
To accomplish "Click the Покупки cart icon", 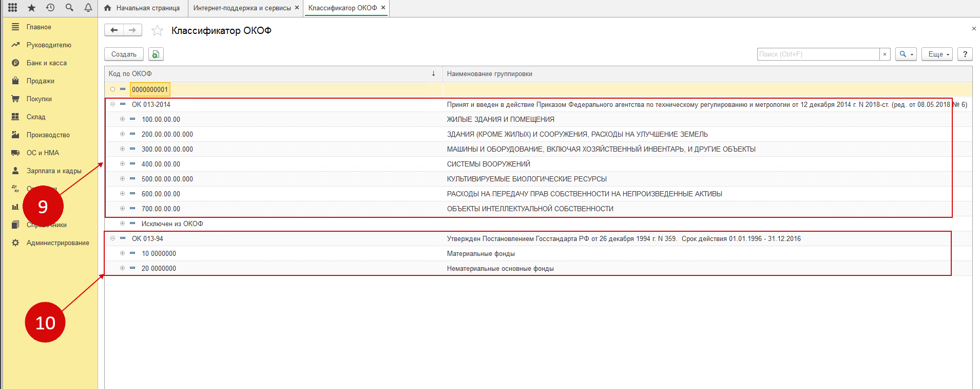I will pos(15,99).
